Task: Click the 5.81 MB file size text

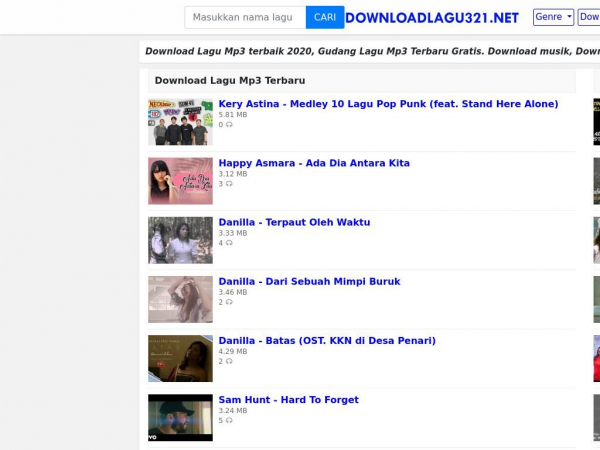Action: coord(233,115)
